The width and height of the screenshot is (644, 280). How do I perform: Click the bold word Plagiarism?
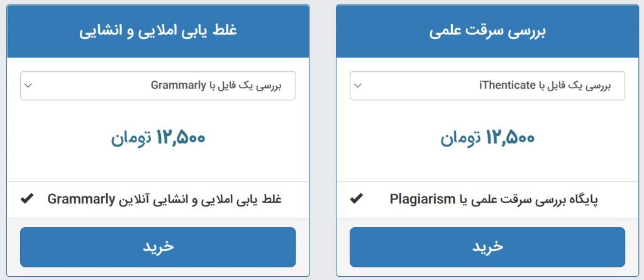[422, 199]
